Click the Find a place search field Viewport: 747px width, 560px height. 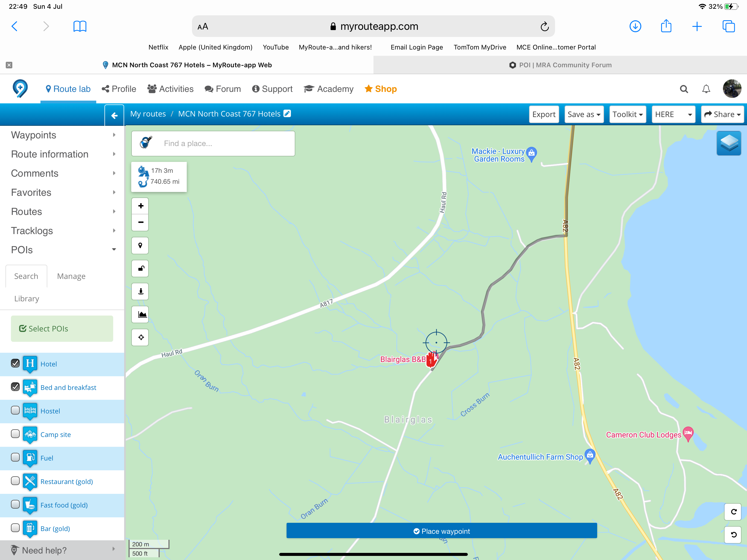(x=223, y=144)
